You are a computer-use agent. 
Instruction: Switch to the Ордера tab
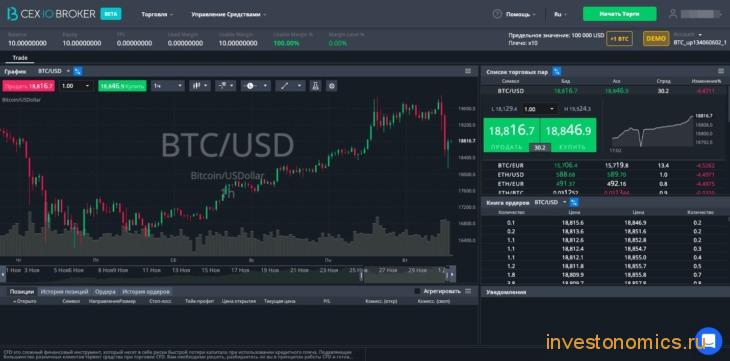[x=105, y=292]
